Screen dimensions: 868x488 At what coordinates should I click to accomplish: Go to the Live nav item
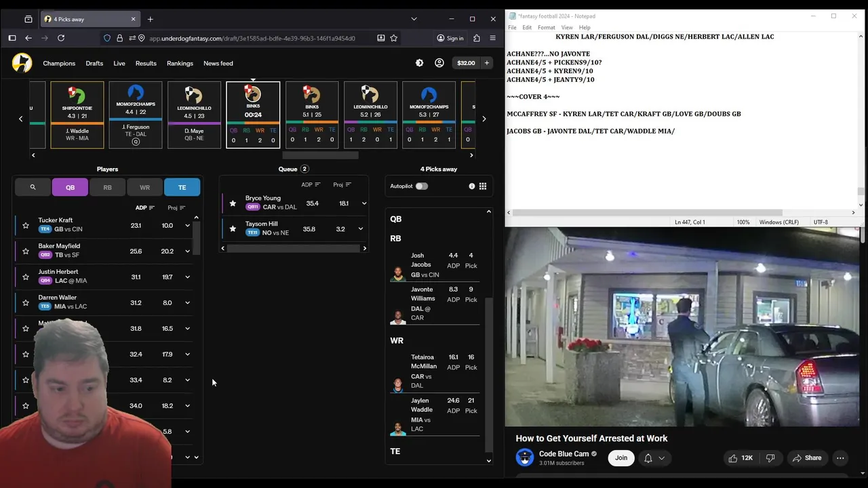[x=119, y=63]
